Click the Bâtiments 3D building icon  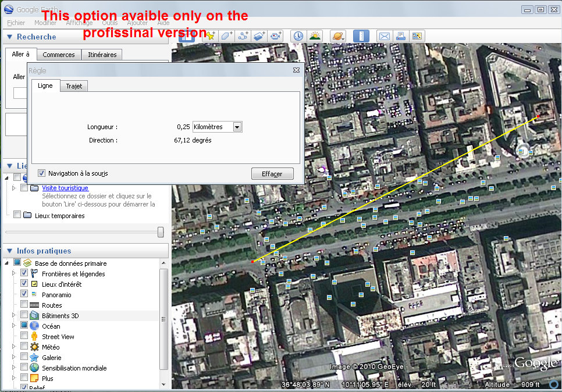point(34,315)
